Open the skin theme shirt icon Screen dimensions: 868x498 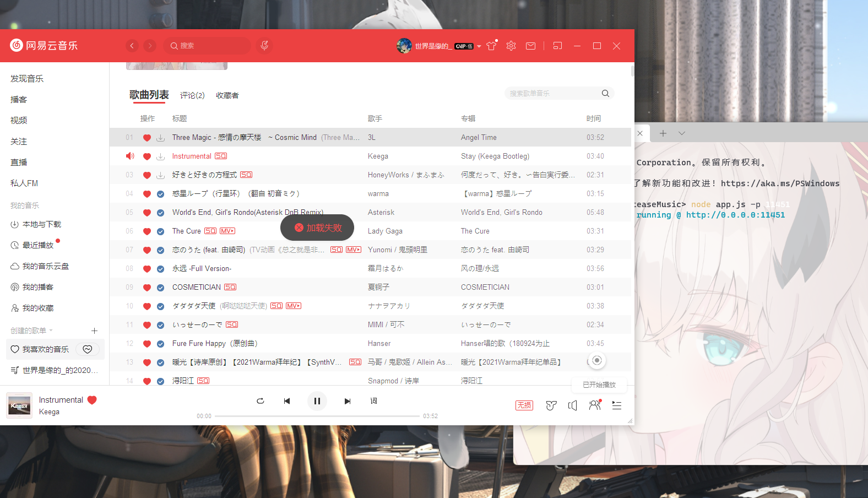491,46
